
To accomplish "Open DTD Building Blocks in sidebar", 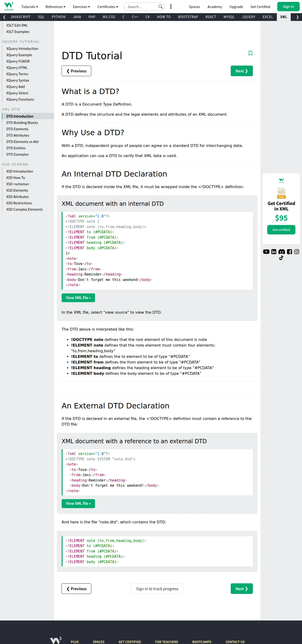I will tap(28, 123).
